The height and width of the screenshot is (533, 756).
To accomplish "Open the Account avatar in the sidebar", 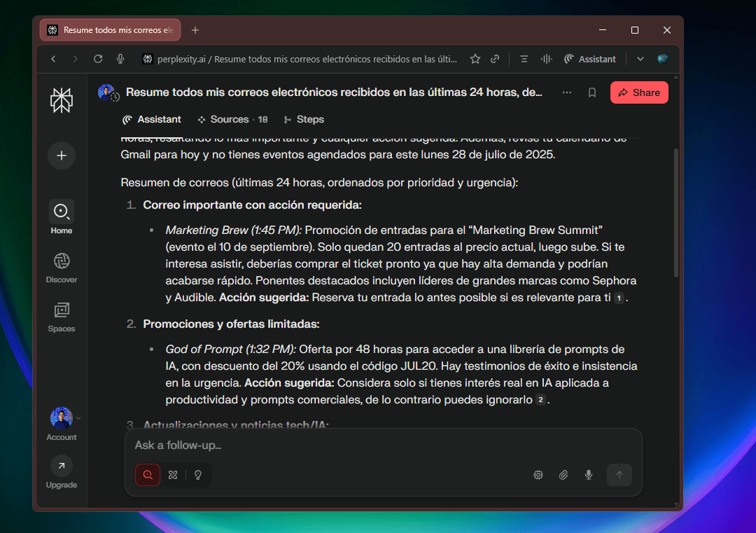I will pyautogui.click(x=61, y=417).
